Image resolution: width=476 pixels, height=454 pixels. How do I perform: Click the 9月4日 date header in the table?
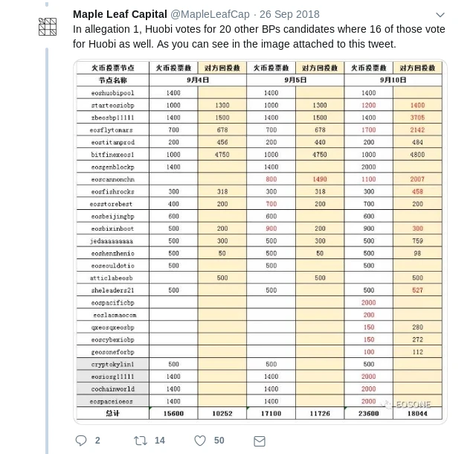click(198, 80)
